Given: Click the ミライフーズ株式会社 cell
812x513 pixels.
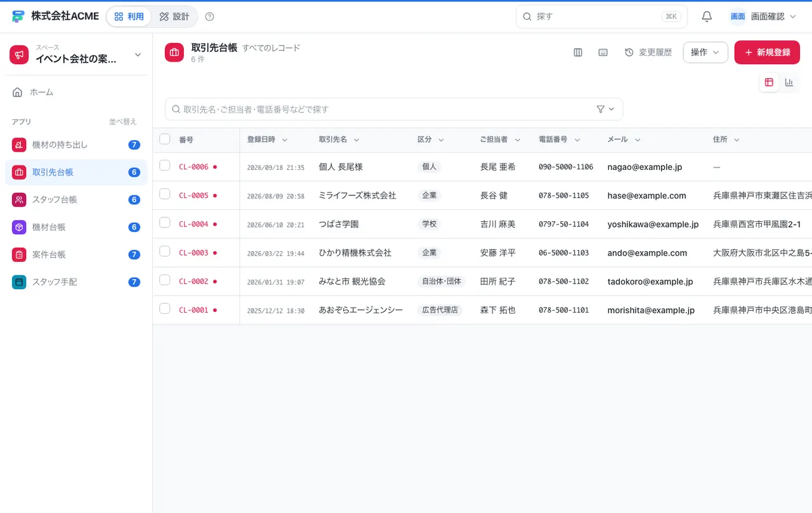Looking at the screenshot, I should pos(357,195).
